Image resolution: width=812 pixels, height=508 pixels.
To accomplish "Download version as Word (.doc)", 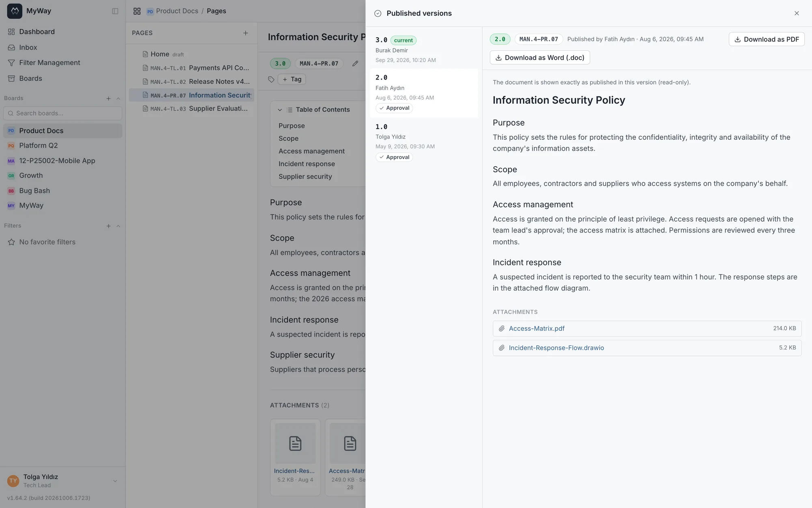I will coord(540,58).
